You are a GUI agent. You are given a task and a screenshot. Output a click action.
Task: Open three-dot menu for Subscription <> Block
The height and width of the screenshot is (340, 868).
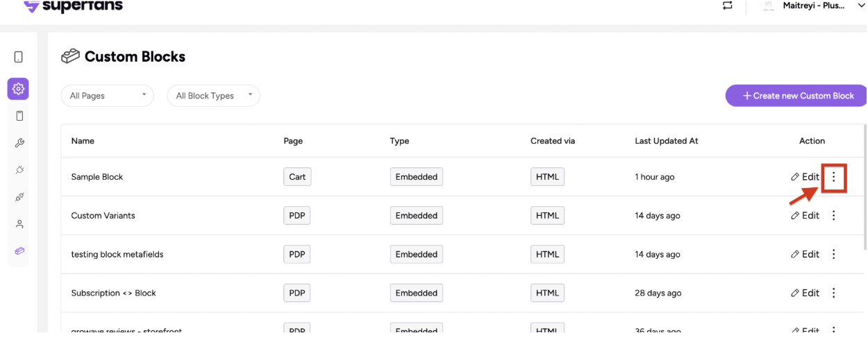(834, 294)
